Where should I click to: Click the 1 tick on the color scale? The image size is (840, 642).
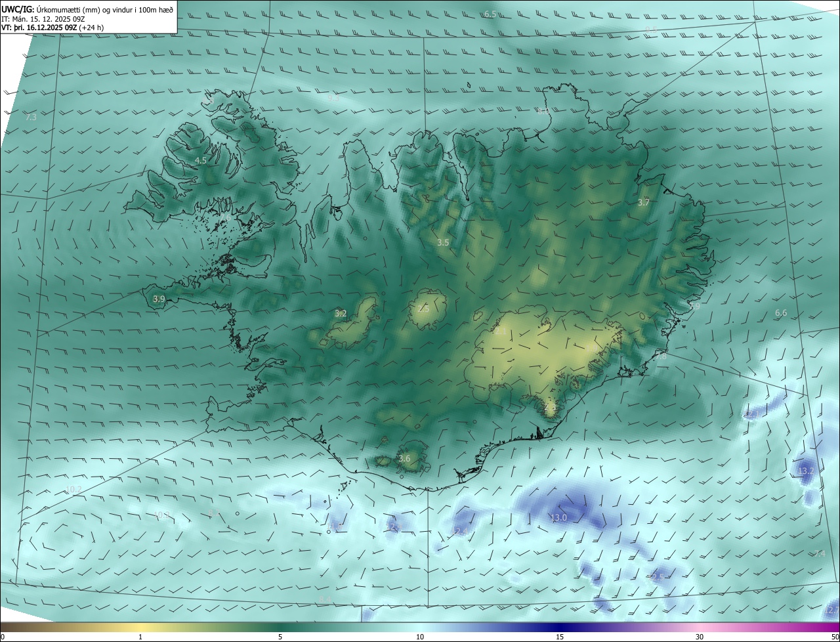140,637
